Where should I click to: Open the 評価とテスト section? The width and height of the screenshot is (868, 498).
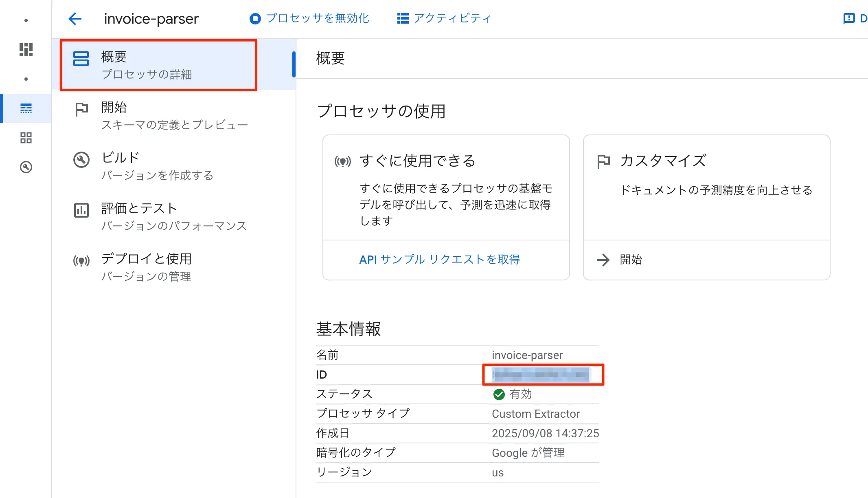click(174, 217)
